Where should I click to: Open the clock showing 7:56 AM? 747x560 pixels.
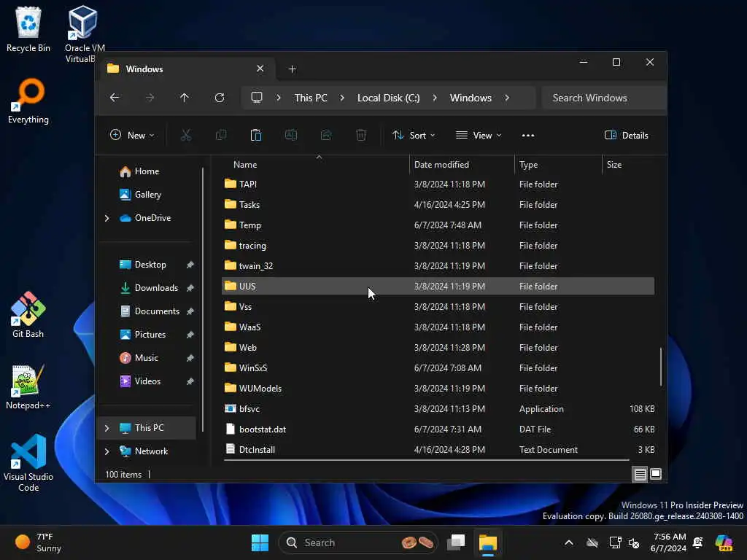(x=669, y=542)
